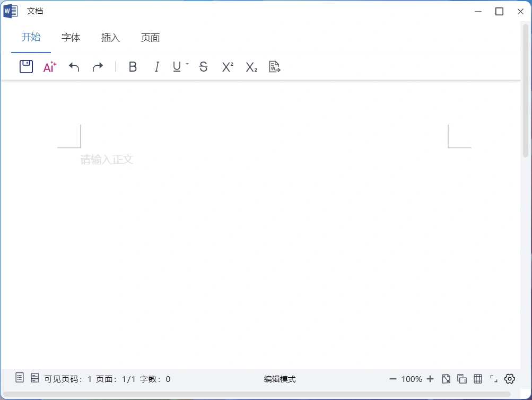
Task: Toggle strikethrough formatting
Action: point(203,67)
